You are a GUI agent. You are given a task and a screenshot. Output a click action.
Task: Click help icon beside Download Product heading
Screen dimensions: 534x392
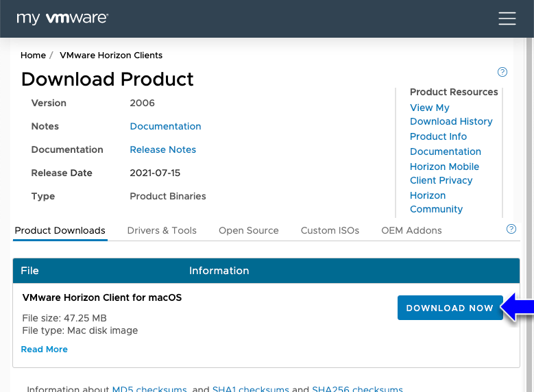[x=502, y=72]
